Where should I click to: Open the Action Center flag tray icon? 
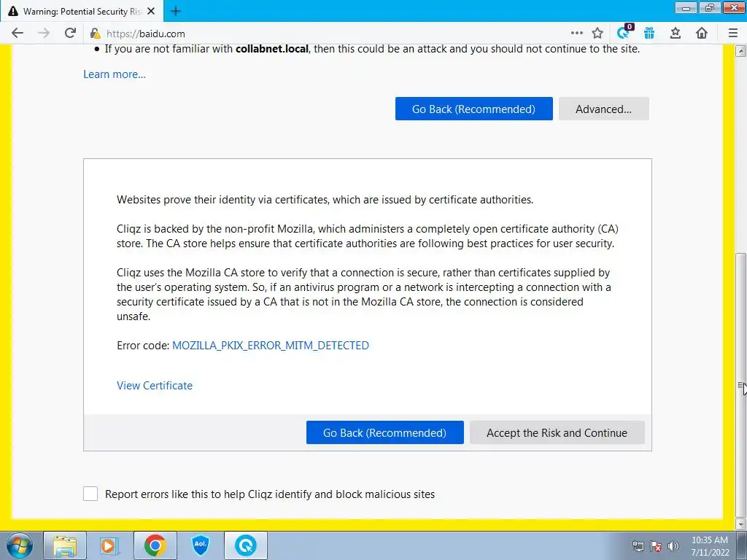656,546
